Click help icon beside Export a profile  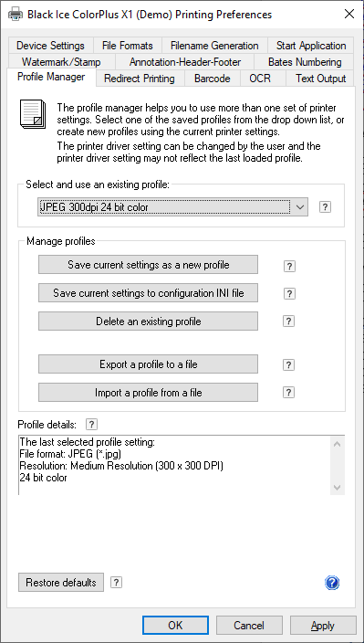pyautogui.click(x=288, y=364)
